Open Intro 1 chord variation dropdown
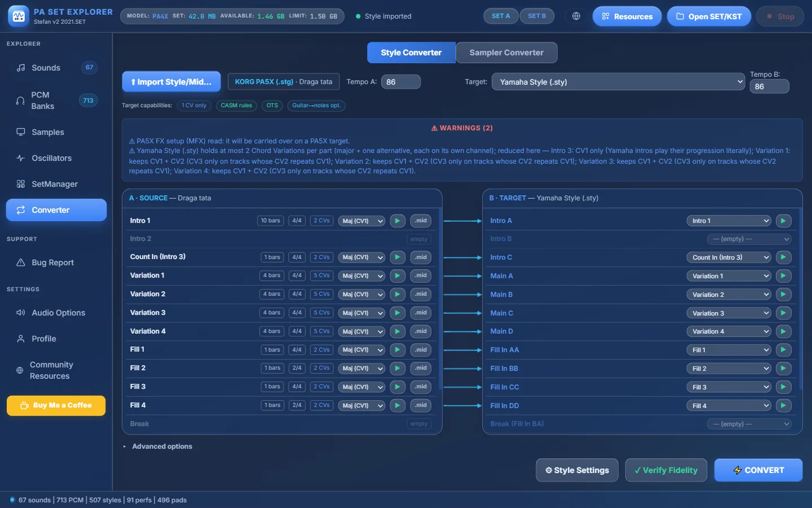The height and width of the screenshot is (508, 812). click(x=361, y=221)
